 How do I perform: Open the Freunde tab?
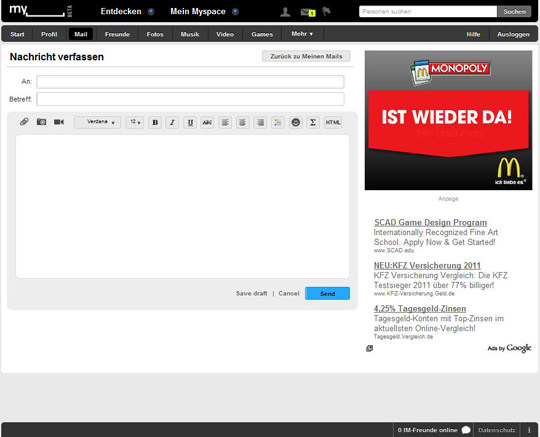117,34
